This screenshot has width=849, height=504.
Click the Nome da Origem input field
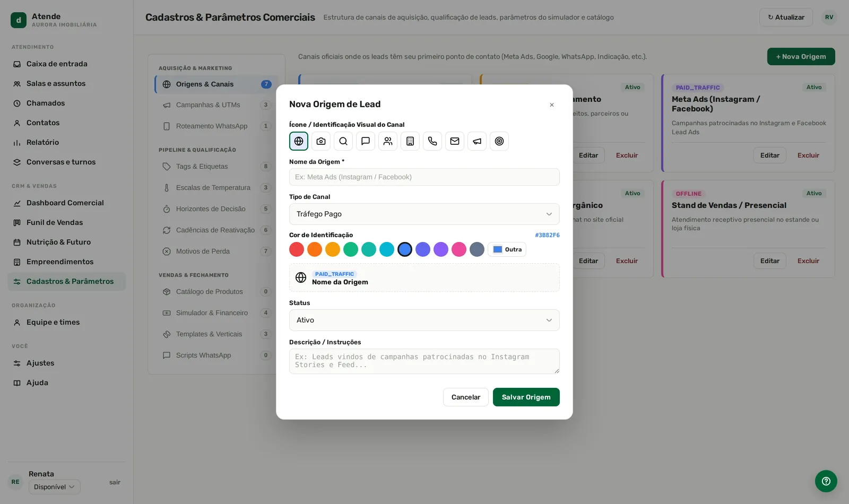tap(424, 177)
